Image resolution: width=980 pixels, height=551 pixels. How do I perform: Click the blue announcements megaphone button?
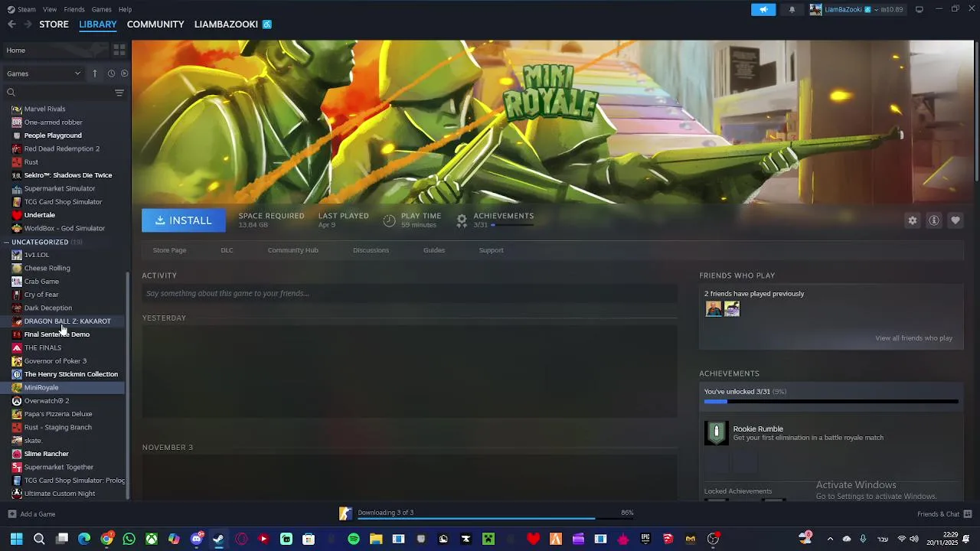pyautogui.click(x=763, y=9)
